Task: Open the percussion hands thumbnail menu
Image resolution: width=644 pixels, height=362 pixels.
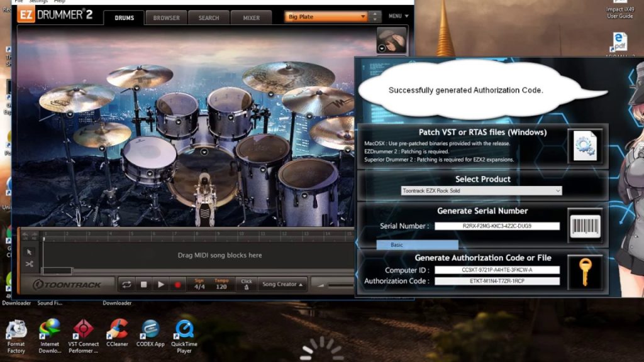Action: [382, 48]
